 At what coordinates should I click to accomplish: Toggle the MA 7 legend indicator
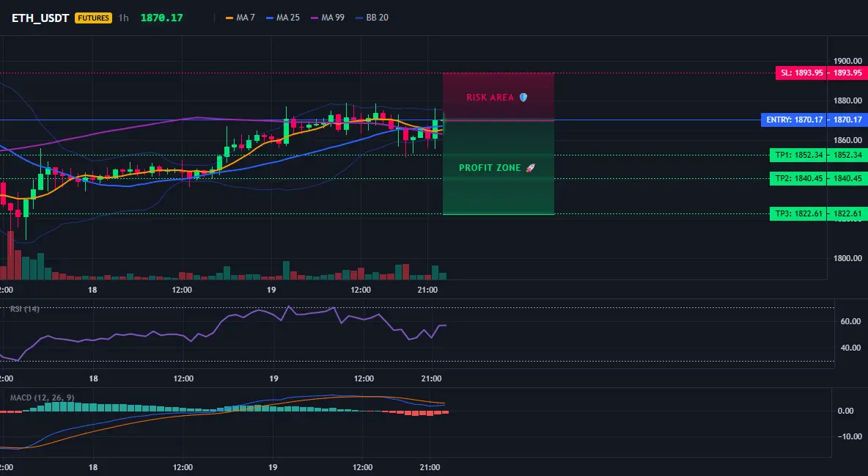click(x=240, y=18)
